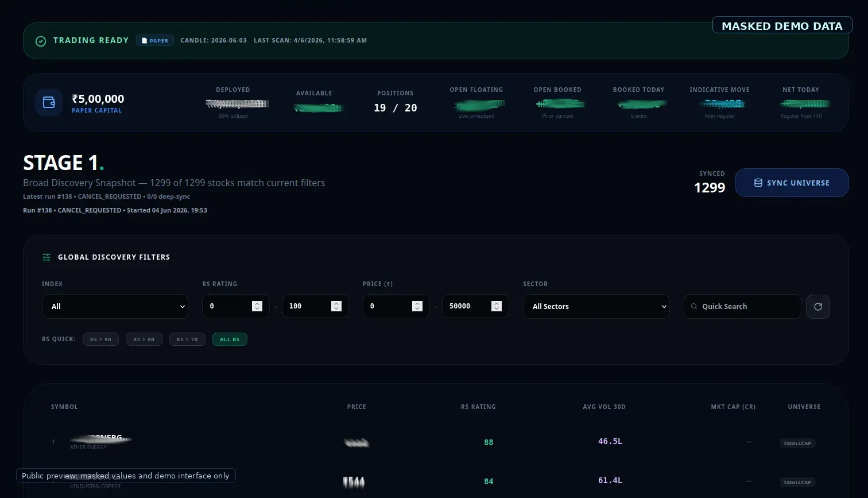Select the RS > 80 quick filter
Screen dimensions: 868x498
[x=144, y=339]
